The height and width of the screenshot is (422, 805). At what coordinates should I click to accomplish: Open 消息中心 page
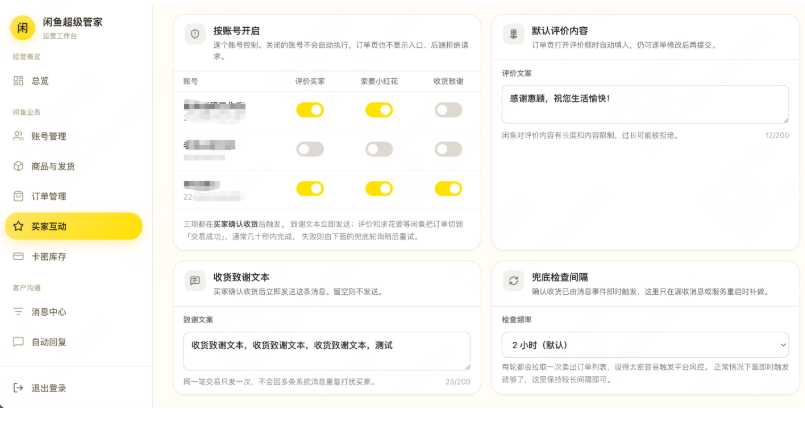point(73,312)
